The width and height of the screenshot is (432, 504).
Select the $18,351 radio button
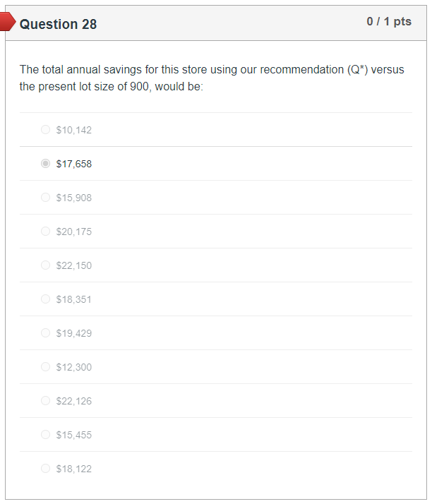[46, 299]
